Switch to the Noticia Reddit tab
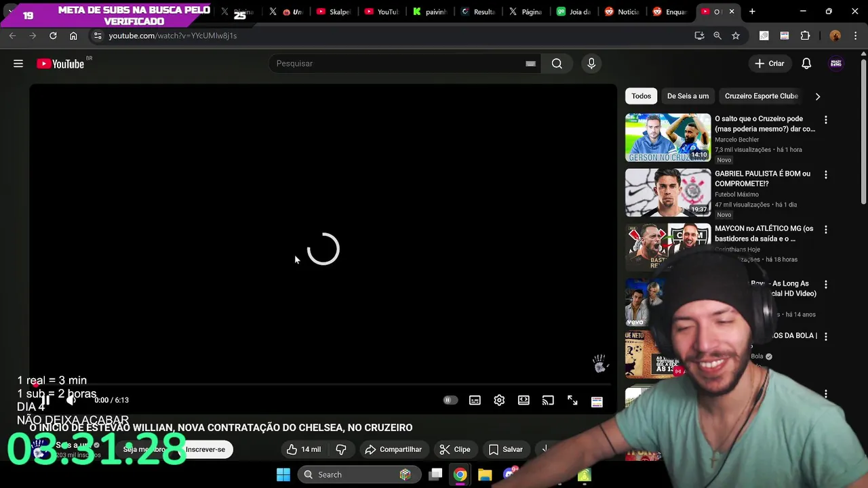 [621, 12]
